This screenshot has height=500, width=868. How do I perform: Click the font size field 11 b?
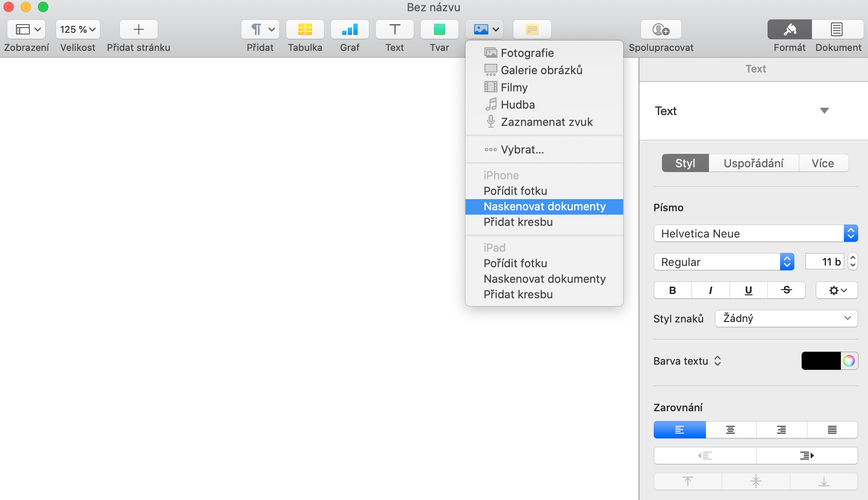824,262
